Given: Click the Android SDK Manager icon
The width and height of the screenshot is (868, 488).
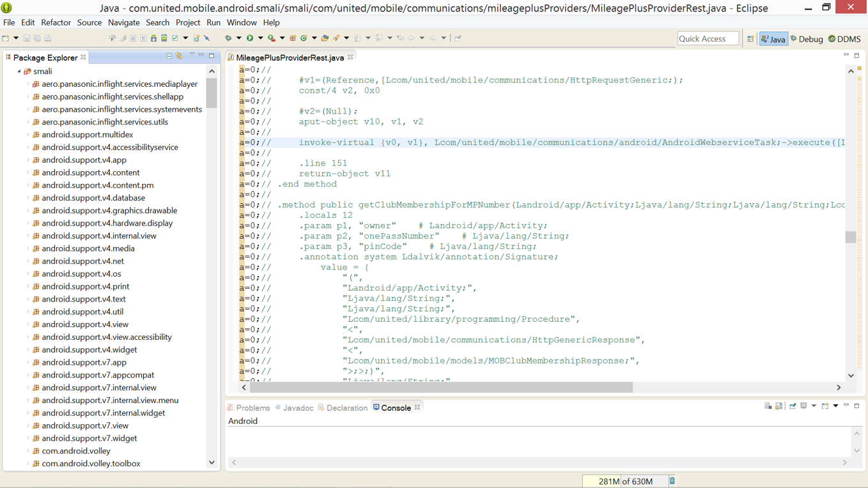Looking at the screenshot, I should [153, 38].
